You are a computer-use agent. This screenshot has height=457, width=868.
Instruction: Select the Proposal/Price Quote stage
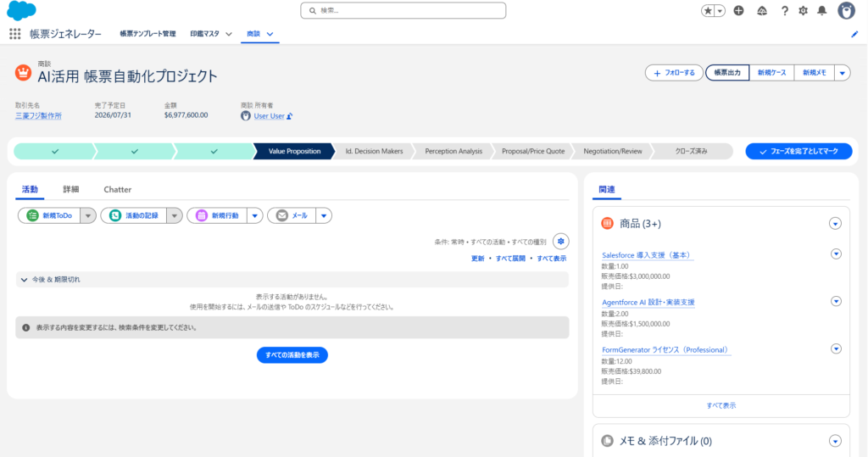coord(533,151)
